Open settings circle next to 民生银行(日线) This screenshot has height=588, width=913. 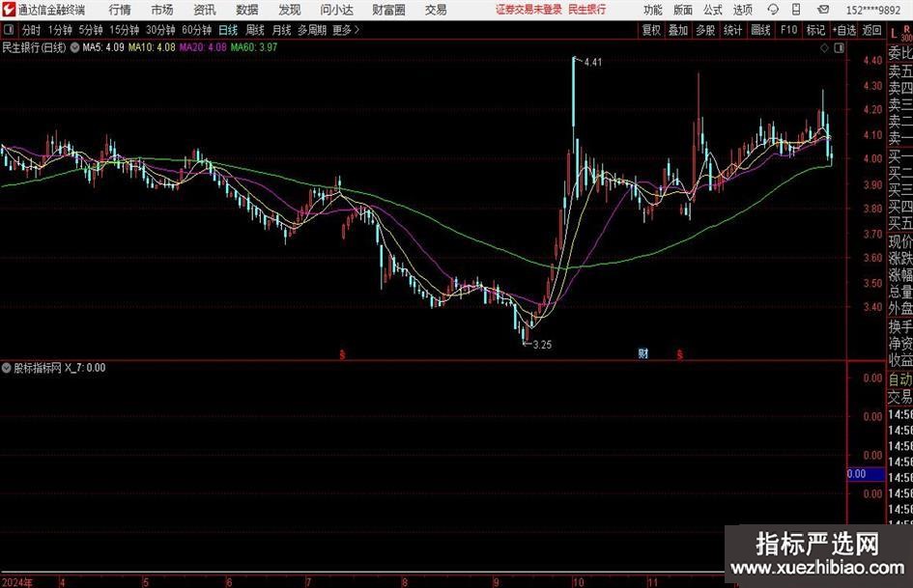coord(74,47)
